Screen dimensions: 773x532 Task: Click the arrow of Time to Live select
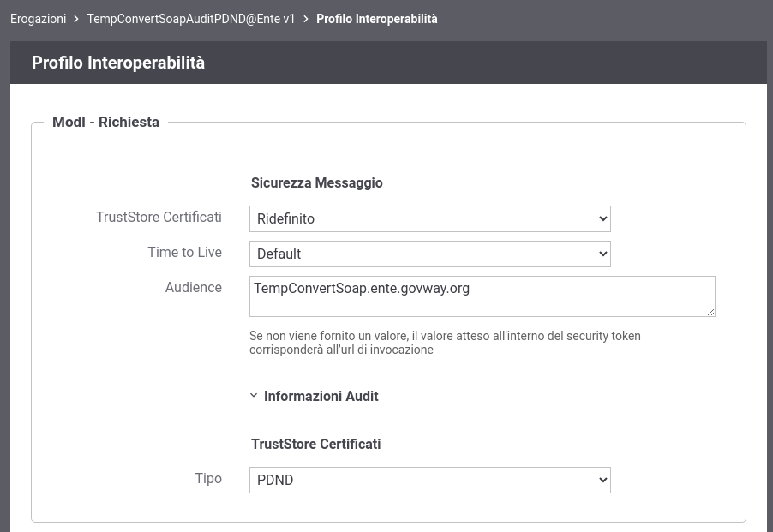(602, 254)
